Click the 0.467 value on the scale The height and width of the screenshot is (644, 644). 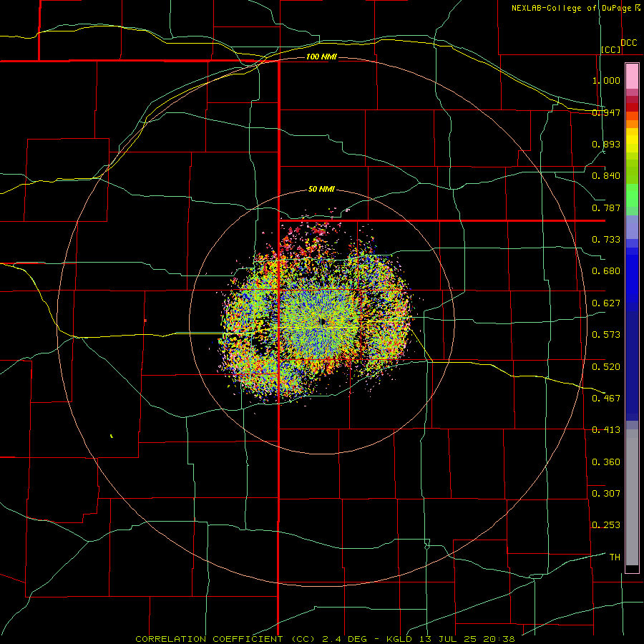606,399
